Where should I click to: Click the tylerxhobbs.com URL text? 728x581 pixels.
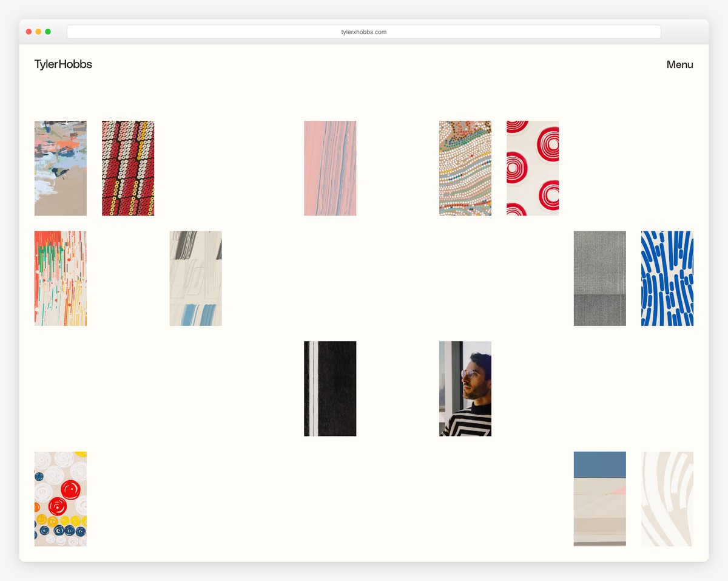click(x=364, y=32)
